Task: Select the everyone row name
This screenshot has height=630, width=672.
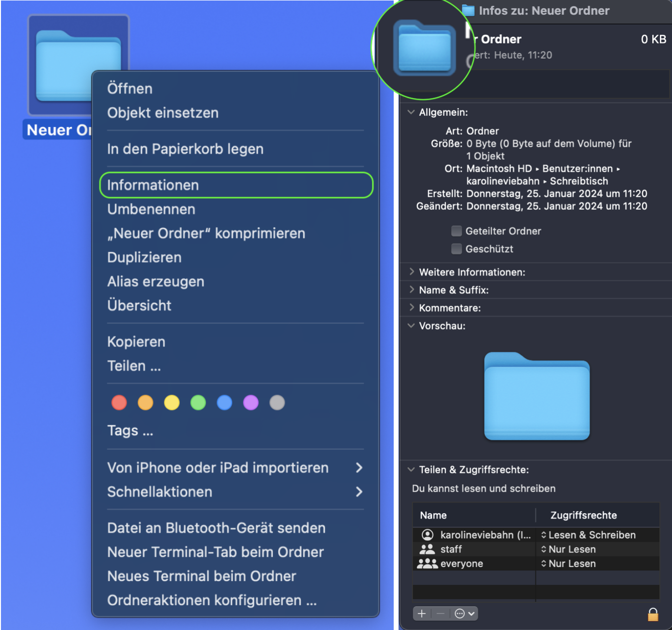Action: click(x=462, y=564)
